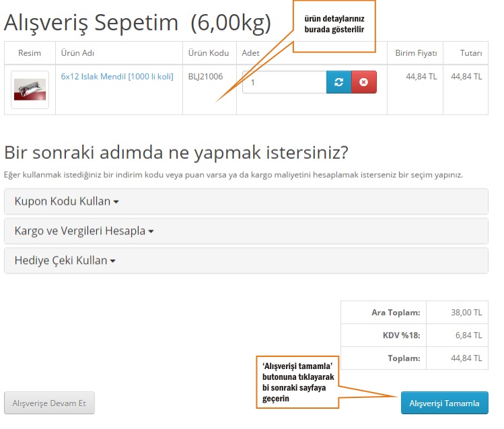Viewport: 504px width, 429px height.
Task: Click the Alışveriş Sepetim page heading
Action: (x=137, y=23)
